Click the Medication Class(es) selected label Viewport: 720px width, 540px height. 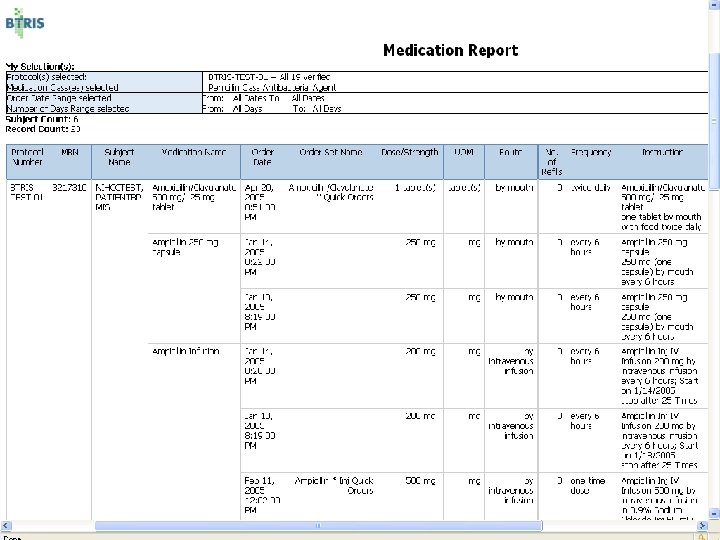coord(62,87)
